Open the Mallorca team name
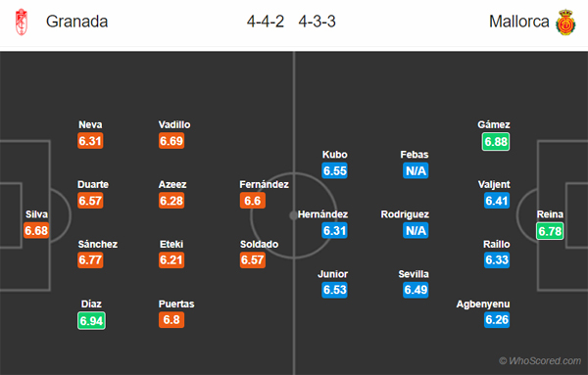The height and width of the screenshot is (375, 588). [519, 22]
